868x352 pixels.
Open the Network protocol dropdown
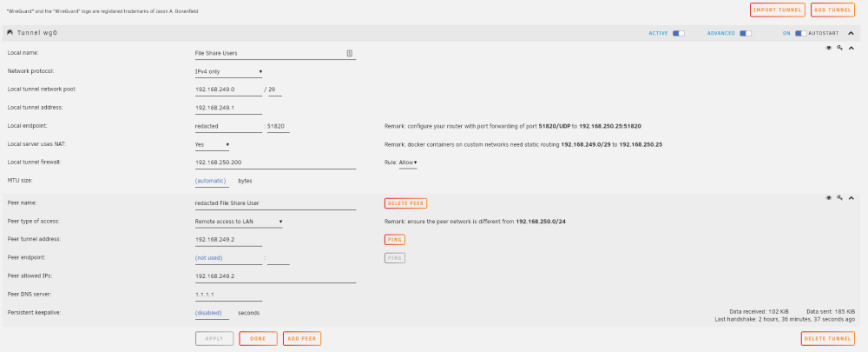pyautogui.click(x=228, y=71)
